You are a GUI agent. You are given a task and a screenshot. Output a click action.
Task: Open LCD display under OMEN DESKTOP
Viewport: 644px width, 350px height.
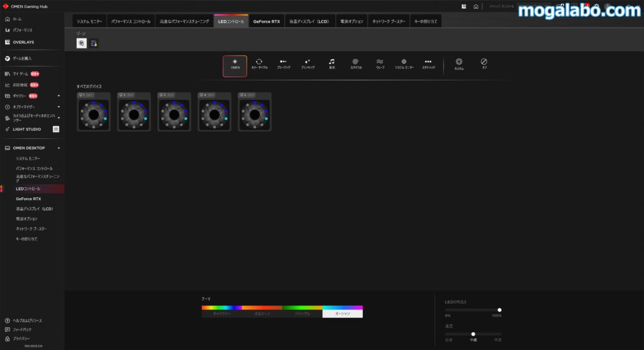[35, 209]
